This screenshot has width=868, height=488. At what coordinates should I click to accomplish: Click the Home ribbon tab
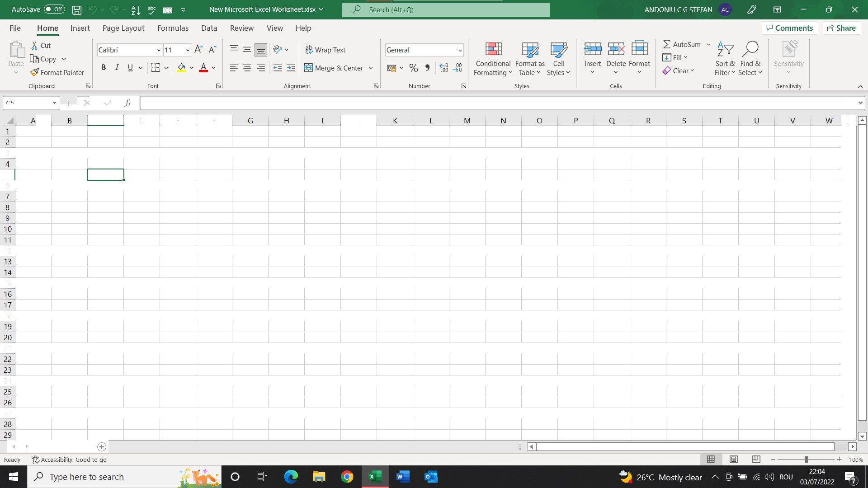47,28
